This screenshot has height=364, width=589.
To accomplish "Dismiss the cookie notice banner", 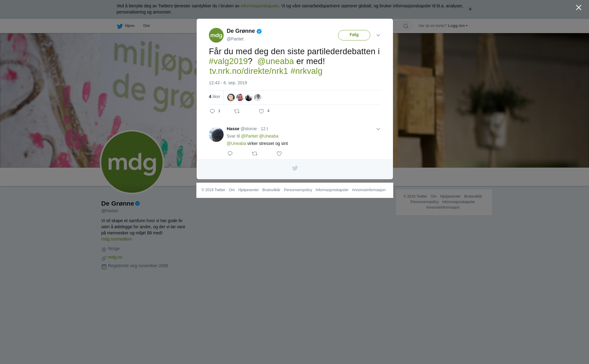I will [470, 9].
